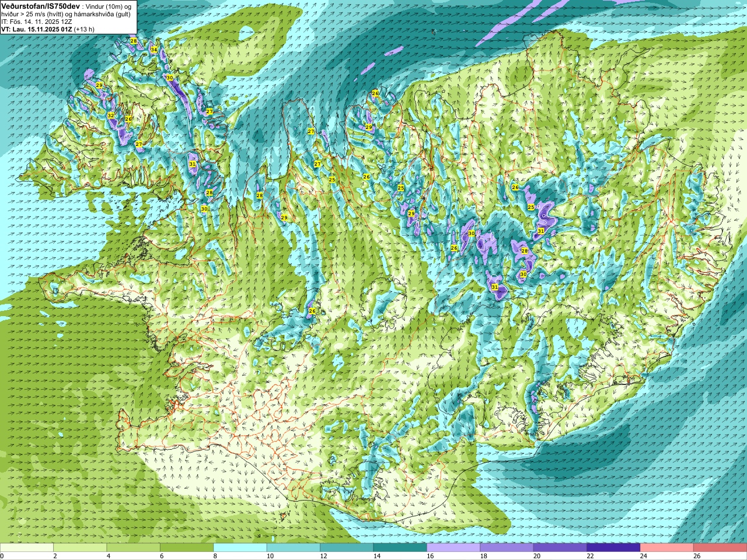The height and width of the screenshot is (560, 747).
Task: Pick the 16–18 light lavender legend color
Action: pyautogui.click(x=453, y=548)
